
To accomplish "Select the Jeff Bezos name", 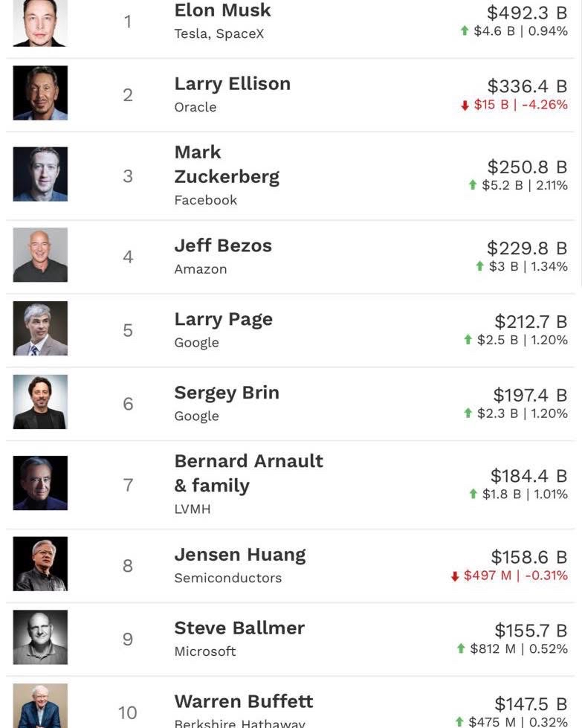I will [222, 245].
